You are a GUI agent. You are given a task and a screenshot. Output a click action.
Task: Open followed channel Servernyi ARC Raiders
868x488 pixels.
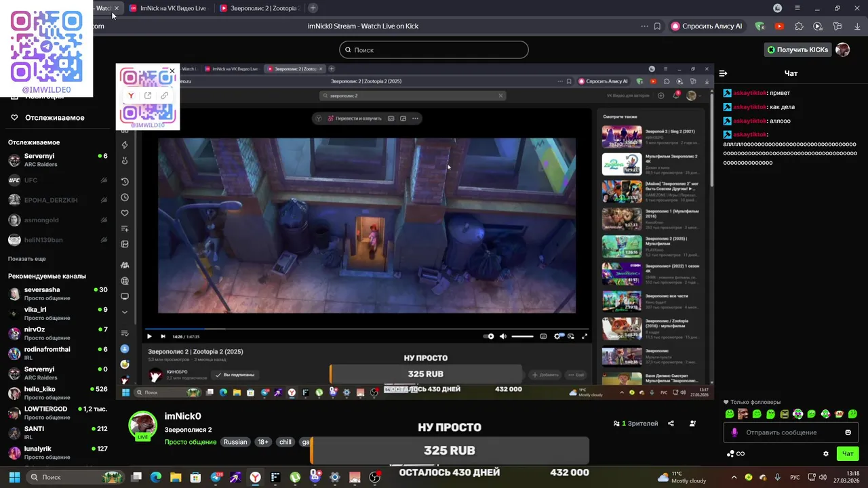(x=58, y=160)
